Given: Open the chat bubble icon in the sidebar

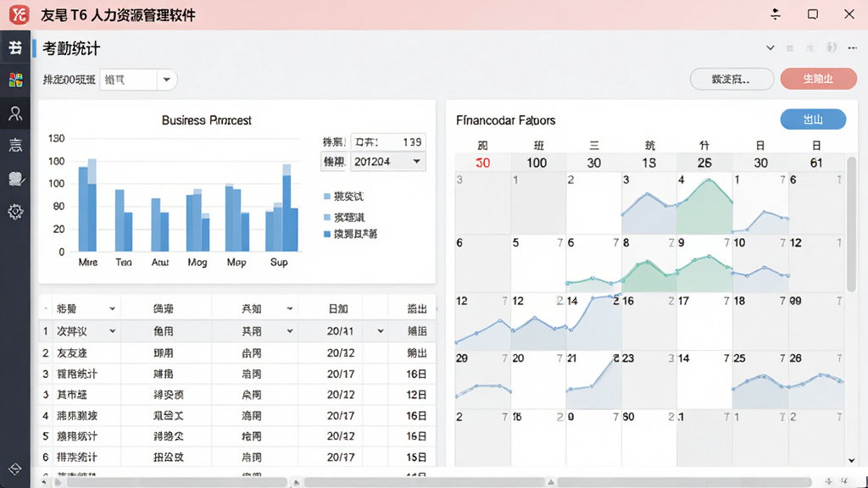Looking at the screenshot, I should (15, 178).
